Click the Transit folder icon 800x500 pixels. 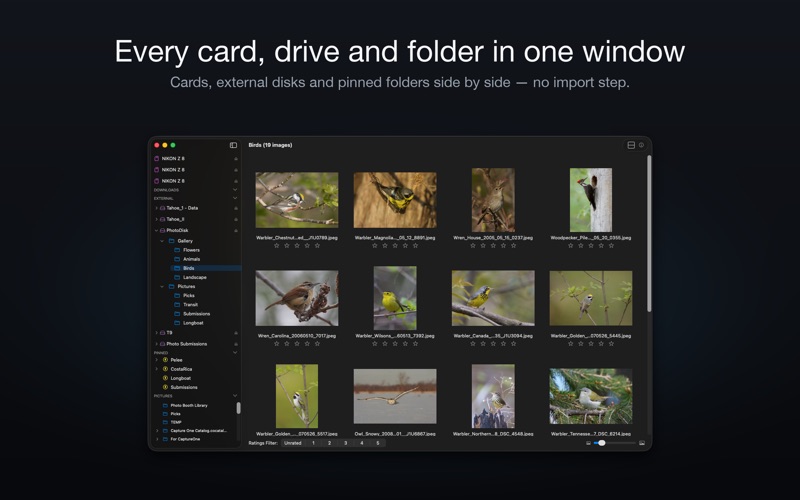(177, 305)
